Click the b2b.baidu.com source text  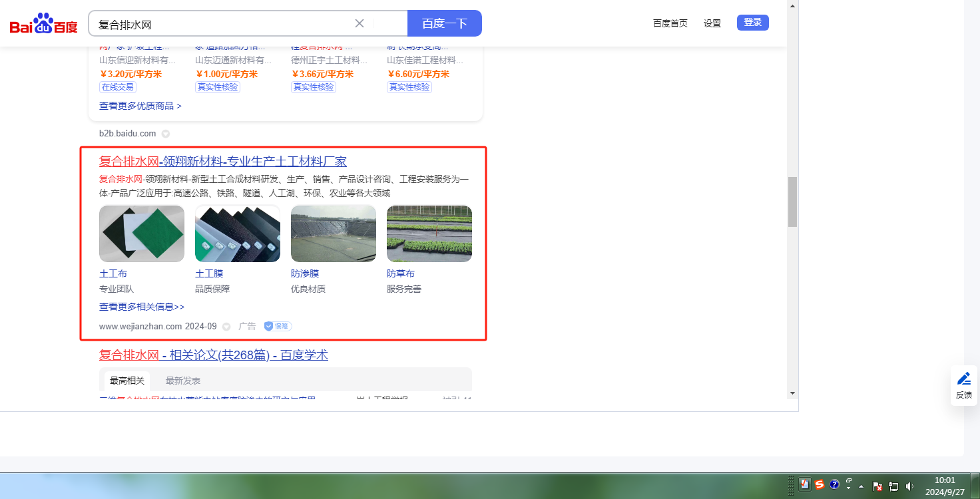128,134
